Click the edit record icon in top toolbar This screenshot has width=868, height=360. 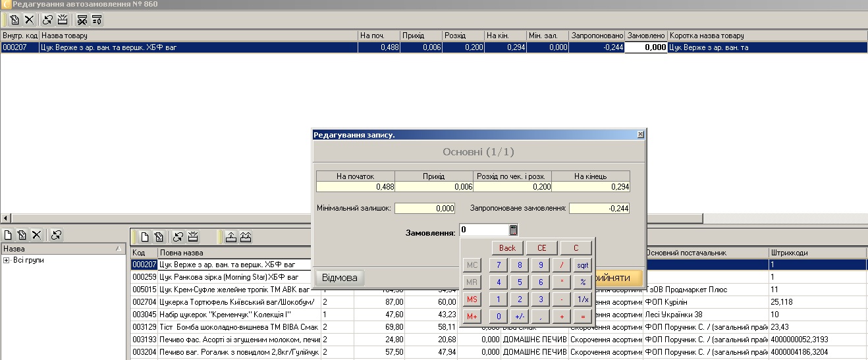pos(14,20)
